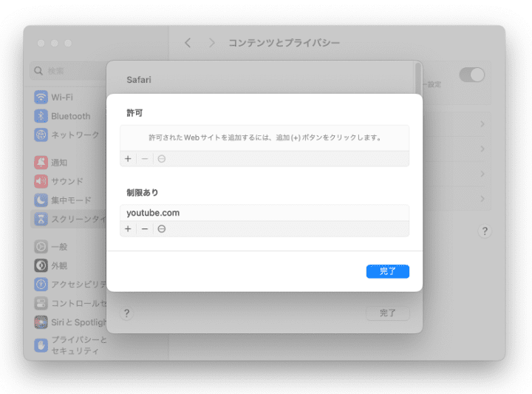Expand the third chevron row in the right pane
This screenshot has height=394, width=532.
pos(482,174)
